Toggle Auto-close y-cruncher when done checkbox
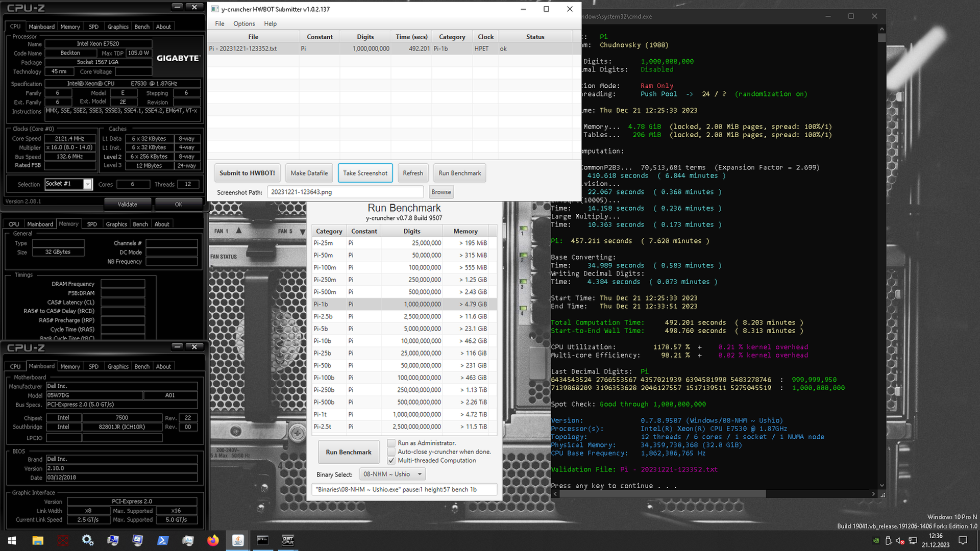The image size is (980, 551). 391,452
